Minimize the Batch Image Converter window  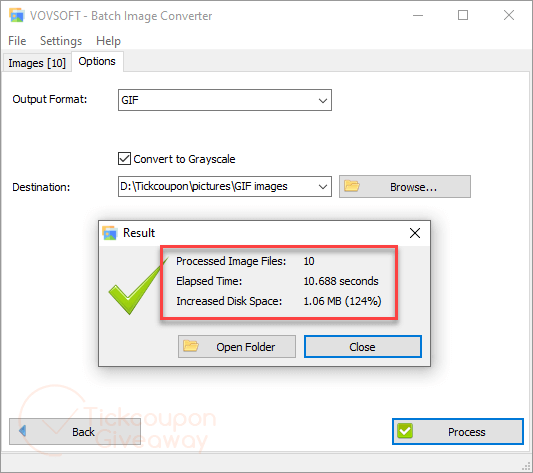[x=418, y=15]
